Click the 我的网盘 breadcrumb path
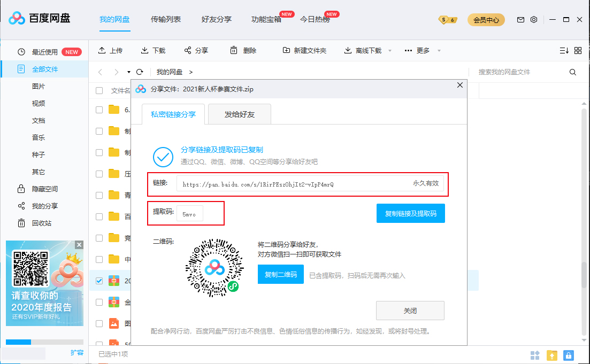Viewport: 590px width, 364px height. point(170,72)
